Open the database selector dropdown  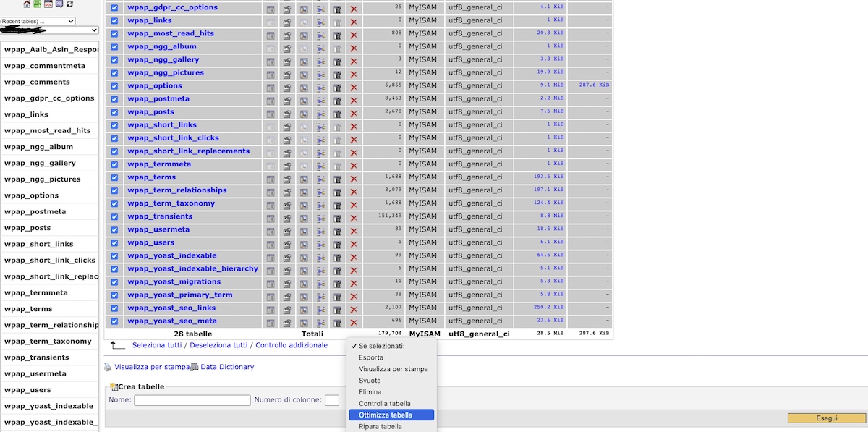(x=49, y=30)
